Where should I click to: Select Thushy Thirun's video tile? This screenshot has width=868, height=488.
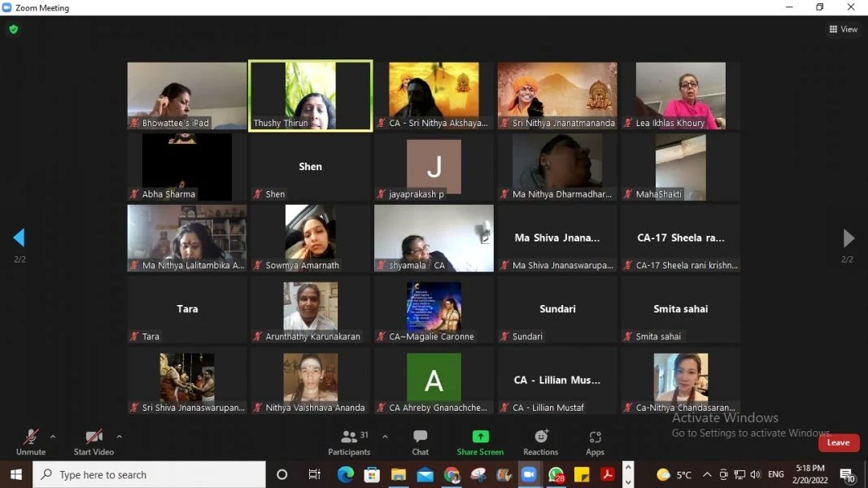(x=311, y=96)
